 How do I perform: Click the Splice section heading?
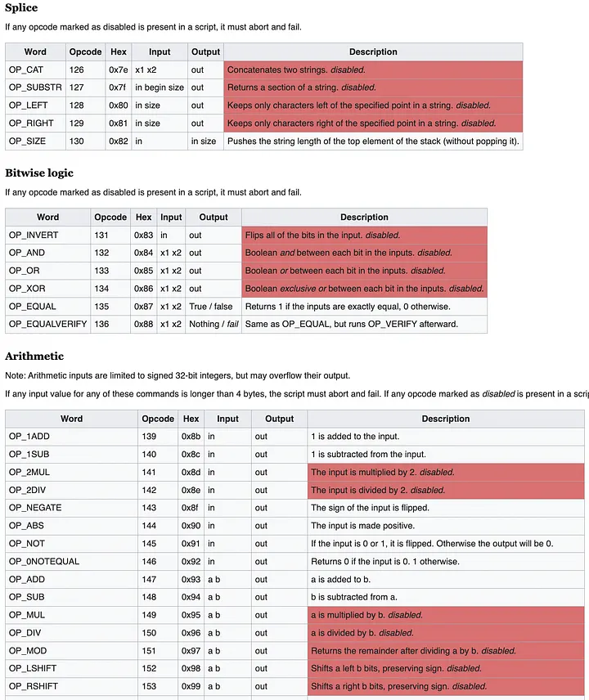click(21, 8)
